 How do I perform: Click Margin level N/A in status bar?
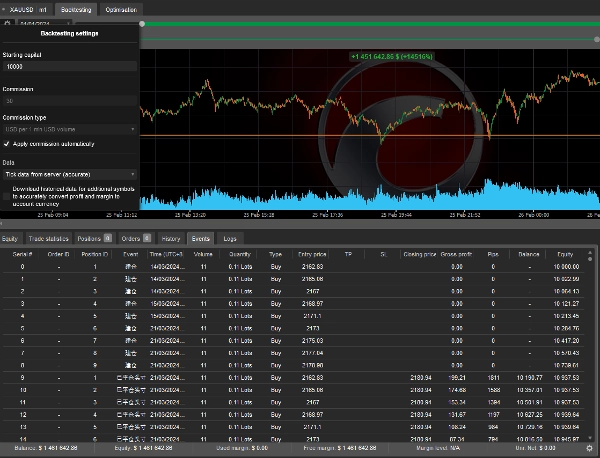tap(438, 448)
